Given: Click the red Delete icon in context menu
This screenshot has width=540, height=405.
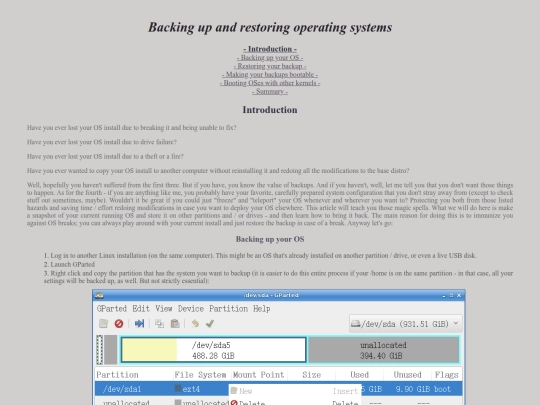Looking at the screenshot, I should tap(234, 403).
